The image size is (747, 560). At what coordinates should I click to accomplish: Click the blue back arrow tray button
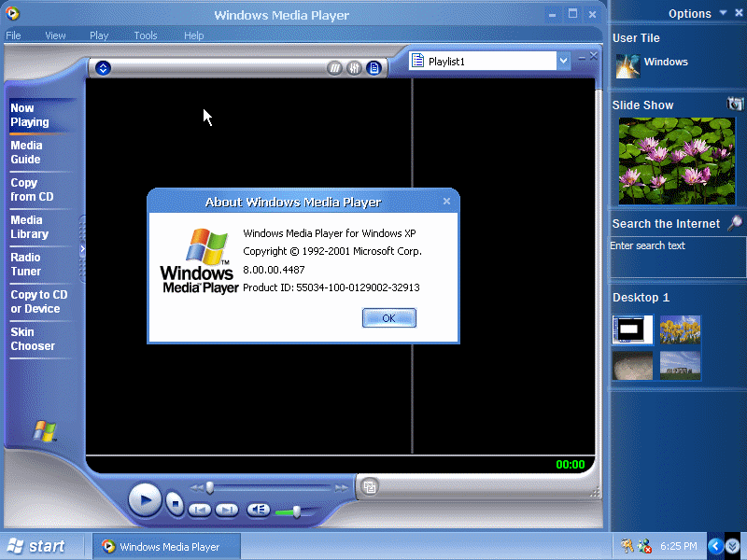(715, 546)
